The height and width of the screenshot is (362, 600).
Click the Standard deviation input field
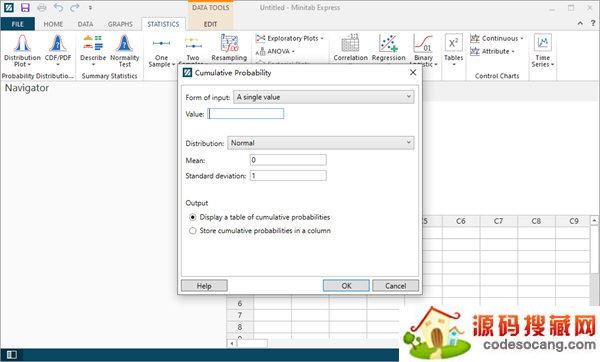[x=288, y=176]
